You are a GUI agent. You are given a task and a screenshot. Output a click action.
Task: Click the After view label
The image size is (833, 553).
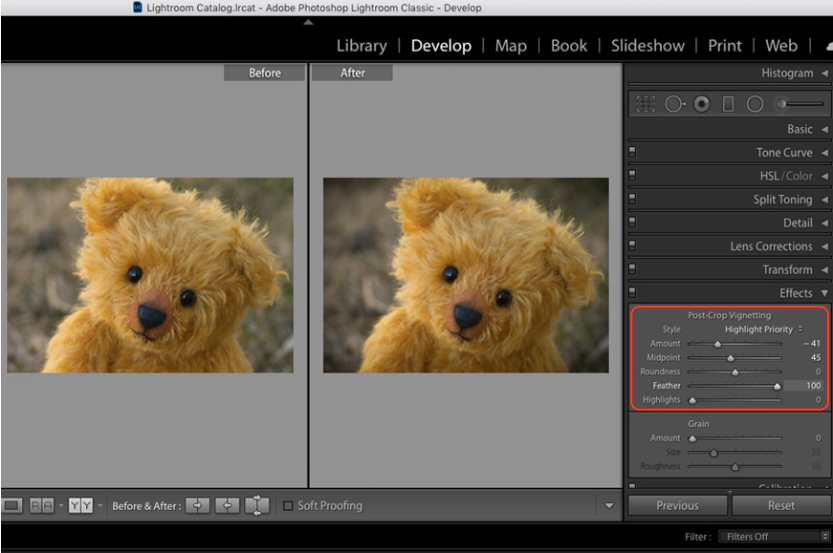(x=352, y=73)
